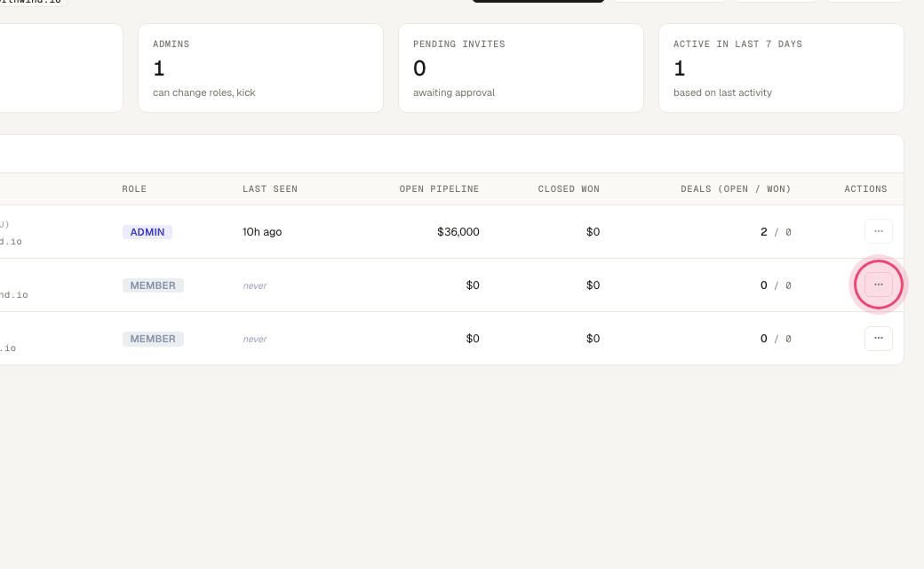Click the '2 / 0' deals count

tap(776, 232)
